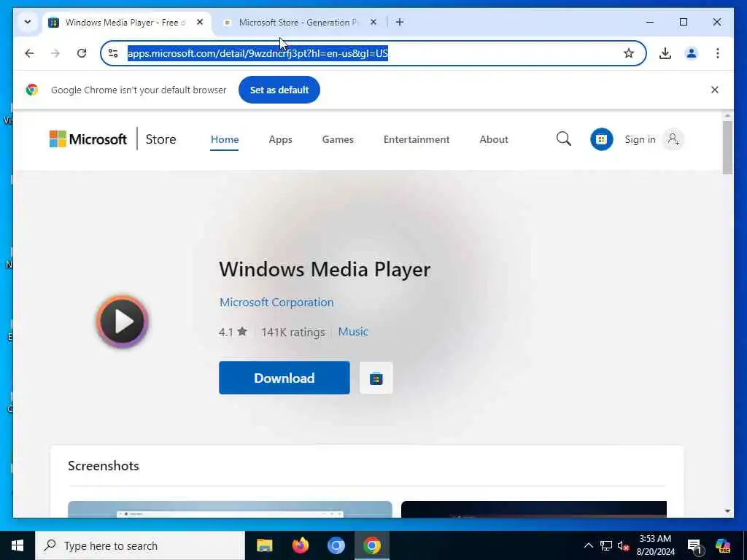This screenshot has height=560, width=747.
Task: Click the blue Microsoft Store app icon
Action: (601, 139)
